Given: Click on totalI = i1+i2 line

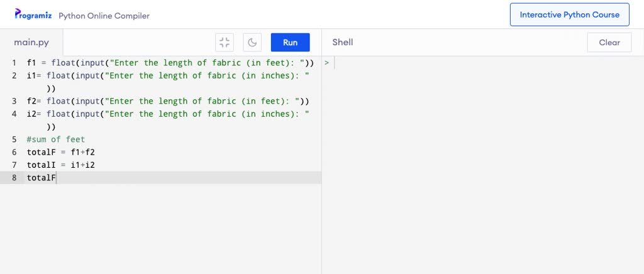Looking at the screenshot, I should click(61, 165).
